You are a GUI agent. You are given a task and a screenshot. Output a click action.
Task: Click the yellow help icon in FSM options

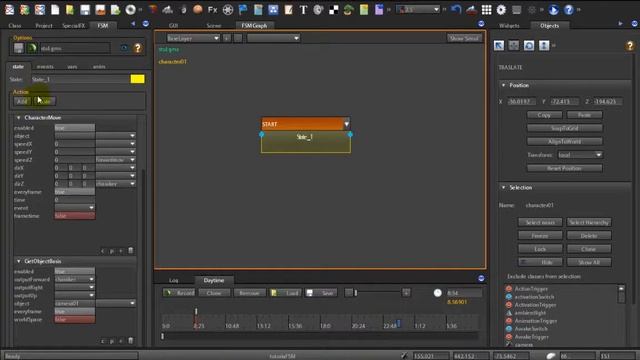tap(138, 48)
